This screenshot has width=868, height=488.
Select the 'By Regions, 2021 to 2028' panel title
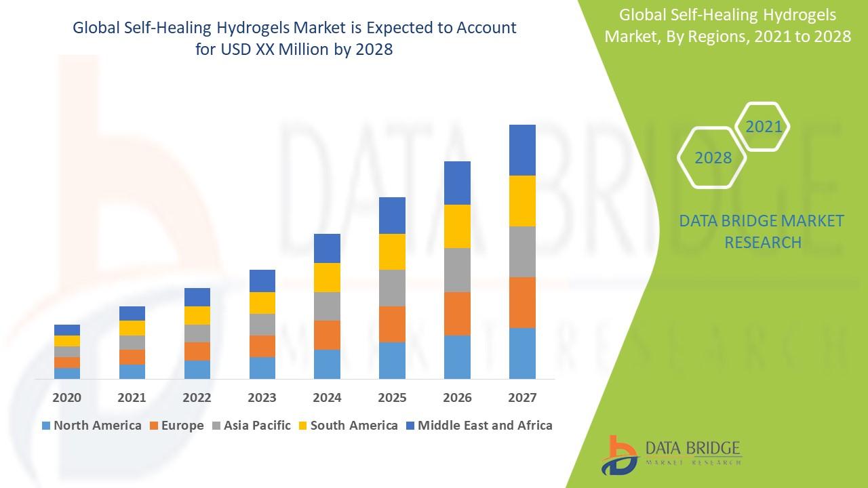point(727,26)
